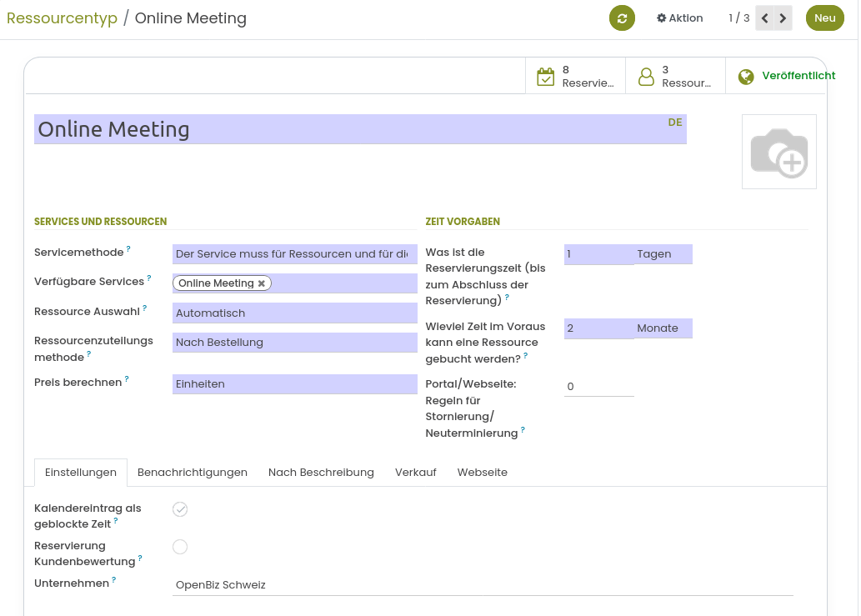Toggle the Veröffentlicht globe status

pyautogui.click(x=786, y=77)
